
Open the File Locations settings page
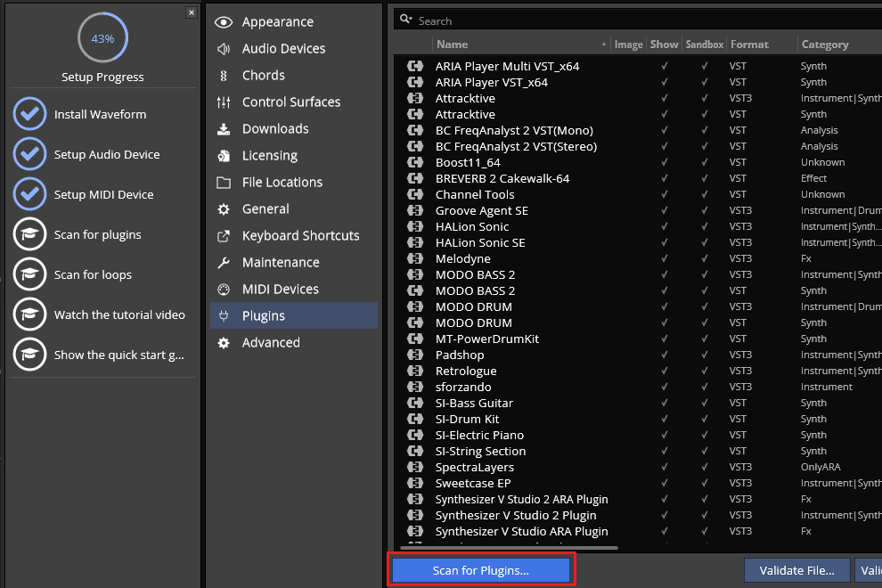(282, 183)
